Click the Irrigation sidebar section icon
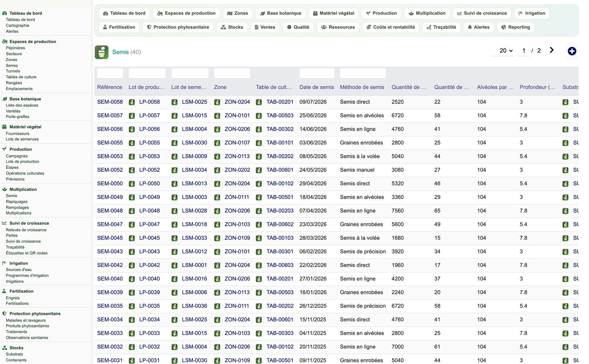 [x=4, y=263]
